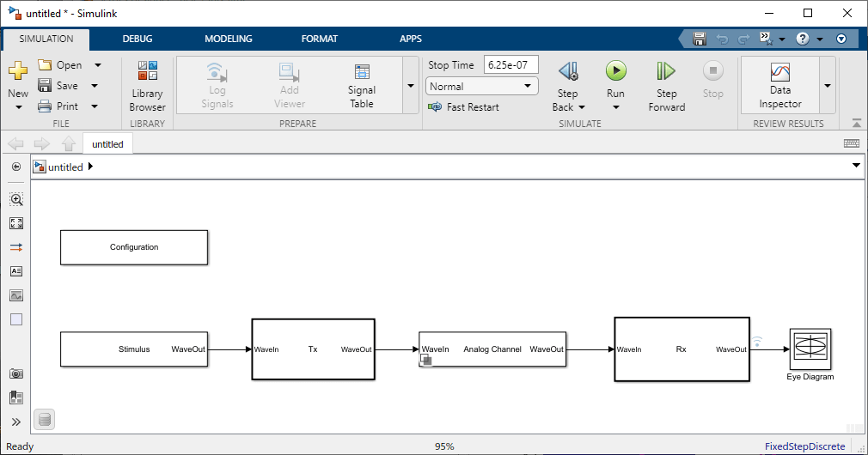Click the Save disk icon in ribbon
Viewport: 868px width, 455px height.
[45, 85]
